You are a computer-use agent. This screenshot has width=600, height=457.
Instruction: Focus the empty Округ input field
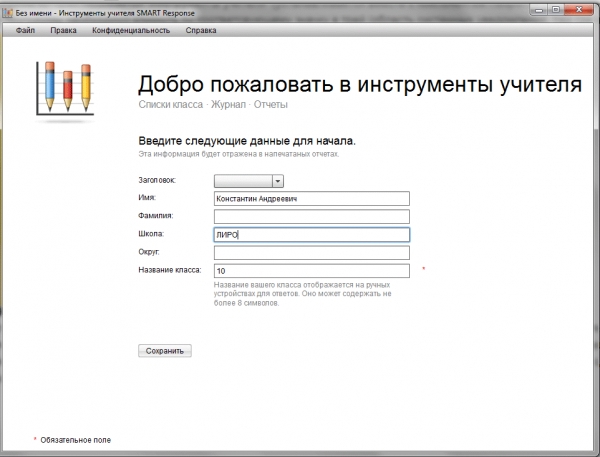click(312, 253)
